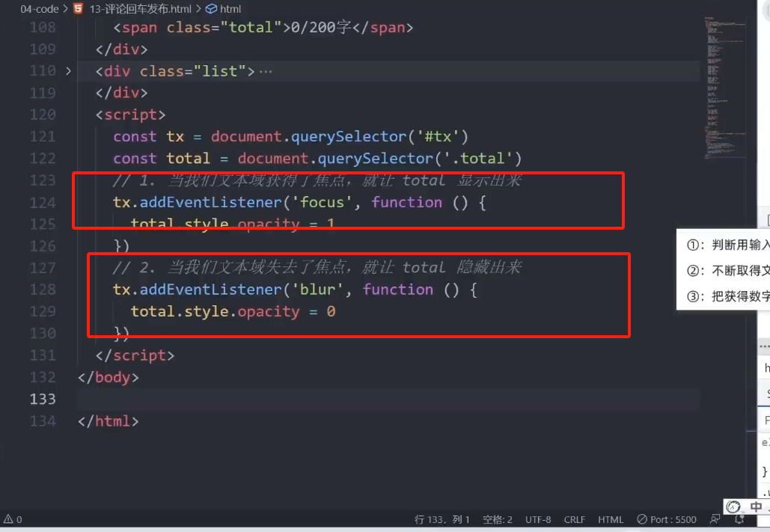Click the minimap code overview
Screen dimensions: 770x532
pos(725,88)
